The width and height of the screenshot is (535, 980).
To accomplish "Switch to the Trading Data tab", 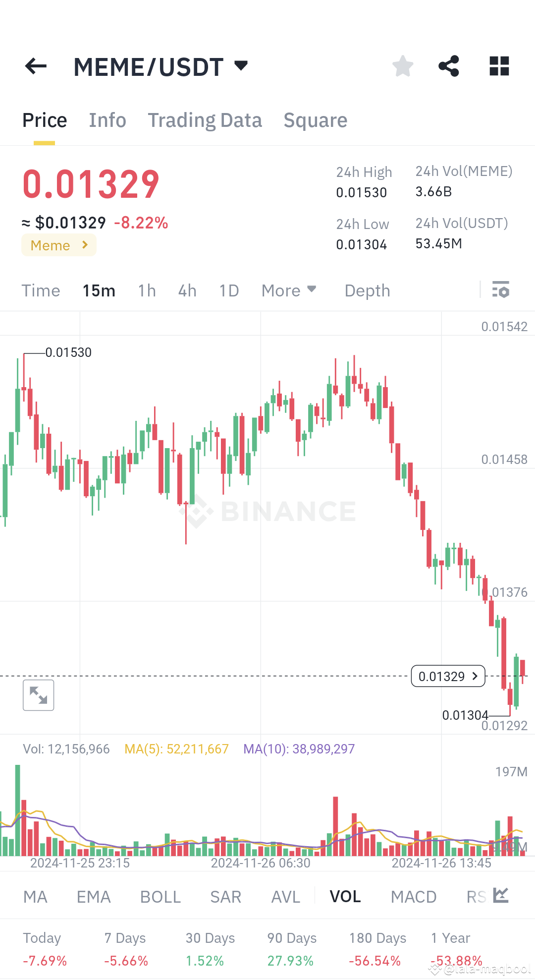I will (x=205, y=119).
